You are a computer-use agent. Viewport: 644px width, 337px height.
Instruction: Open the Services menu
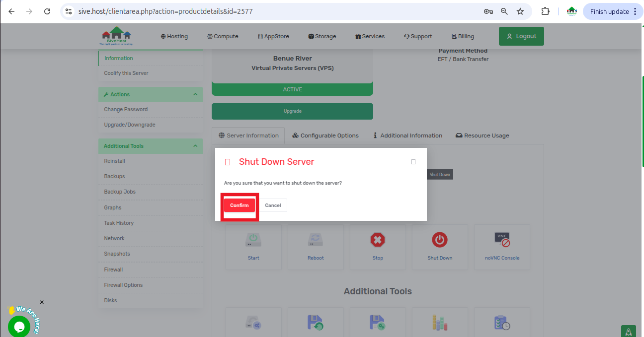[370, 36]
